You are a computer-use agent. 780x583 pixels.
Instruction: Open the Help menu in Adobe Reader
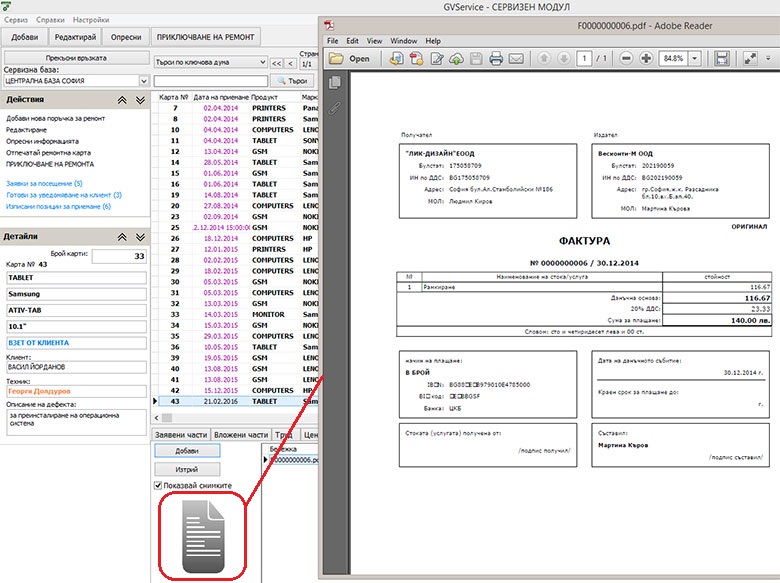[x=433, y=41]
